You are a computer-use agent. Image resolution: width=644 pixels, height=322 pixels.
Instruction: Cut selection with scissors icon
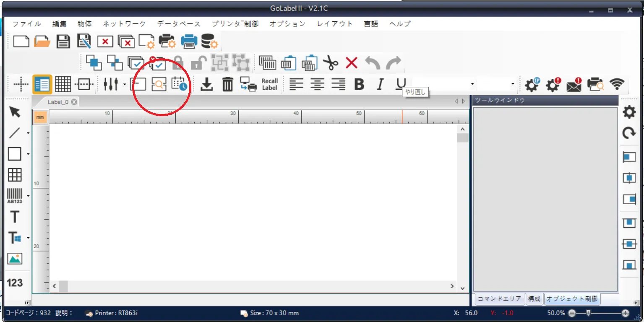(x=331, y=63)
